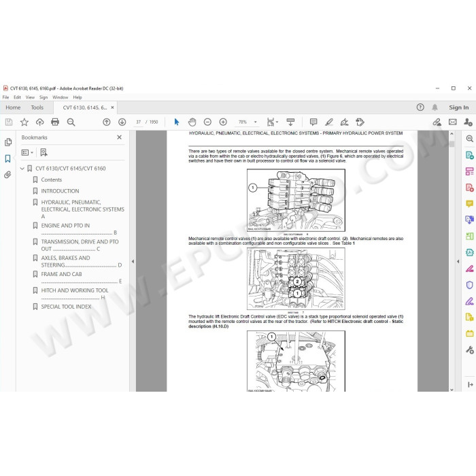Zoom in with the plus button
Screen dimensions: 476x476
[223, 122]
